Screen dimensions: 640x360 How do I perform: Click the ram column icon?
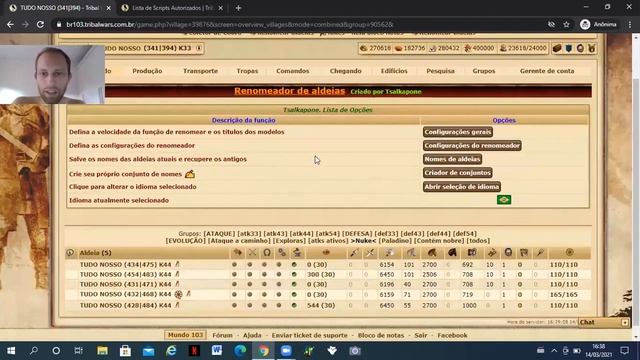472,253
